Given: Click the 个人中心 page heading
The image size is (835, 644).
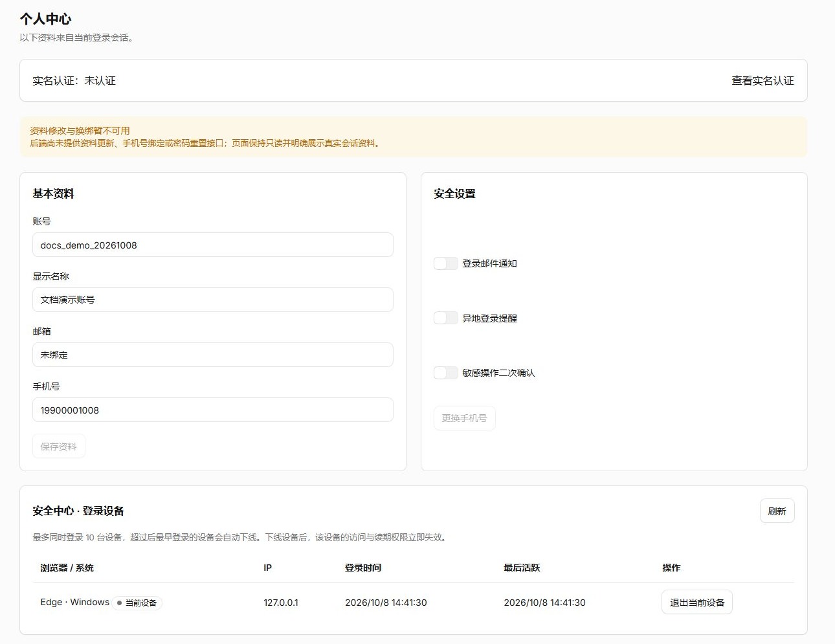Looking at the screenshot, I should point(45,19).
